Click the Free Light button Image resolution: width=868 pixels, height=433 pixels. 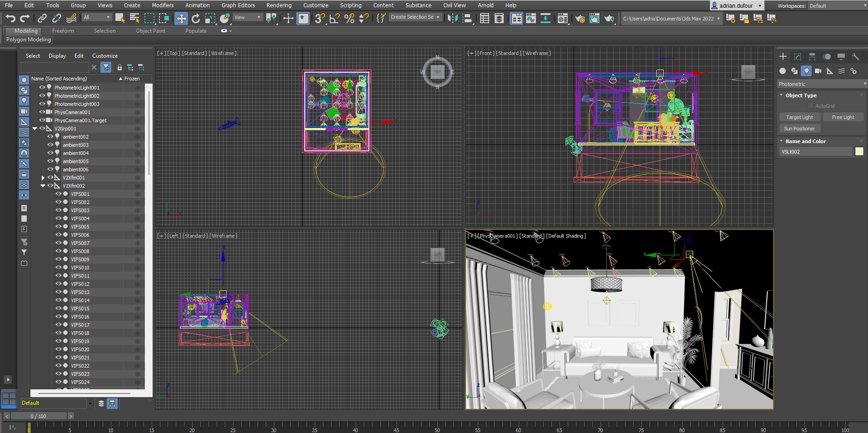pyautogui.click(x=843, y=117)
